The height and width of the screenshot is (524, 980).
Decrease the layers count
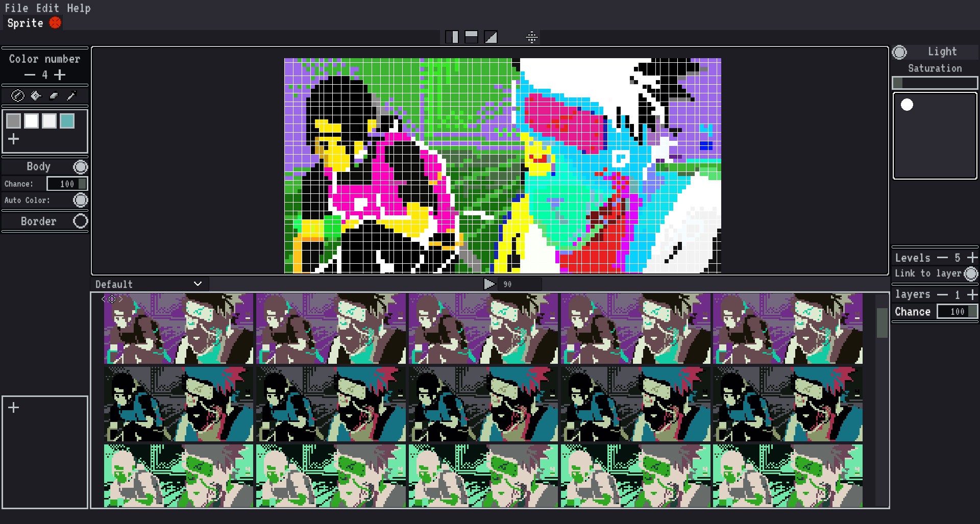click(x=942, y=294)
